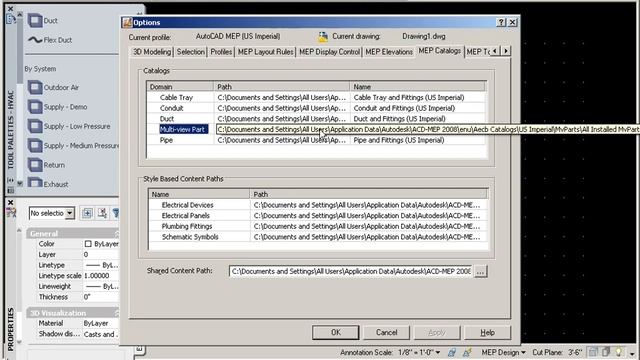Click the Shared Content Path input field
640x360 pixels.
coord(351,271)
